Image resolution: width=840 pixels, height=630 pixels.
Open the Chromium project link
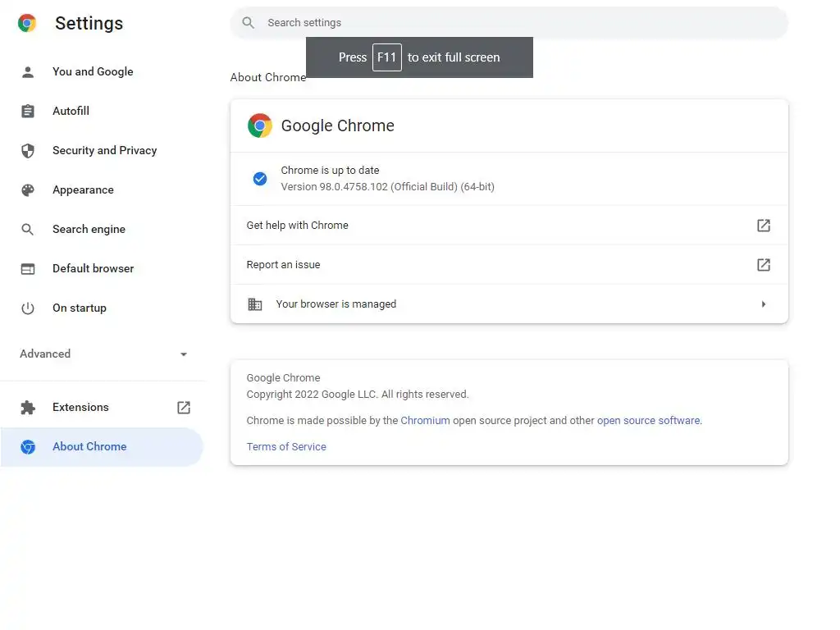click(425, 420)
